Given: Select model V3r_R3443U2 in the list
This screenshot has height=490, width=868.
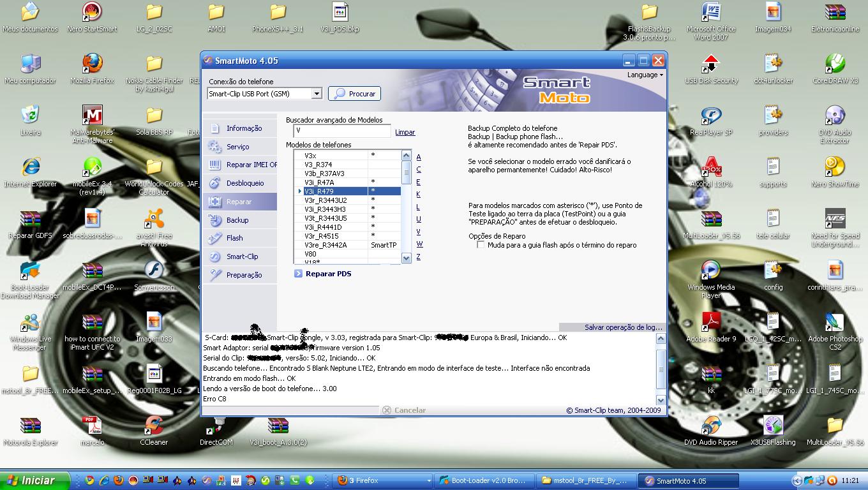Looking at the screenshot, I should [347, 200].
